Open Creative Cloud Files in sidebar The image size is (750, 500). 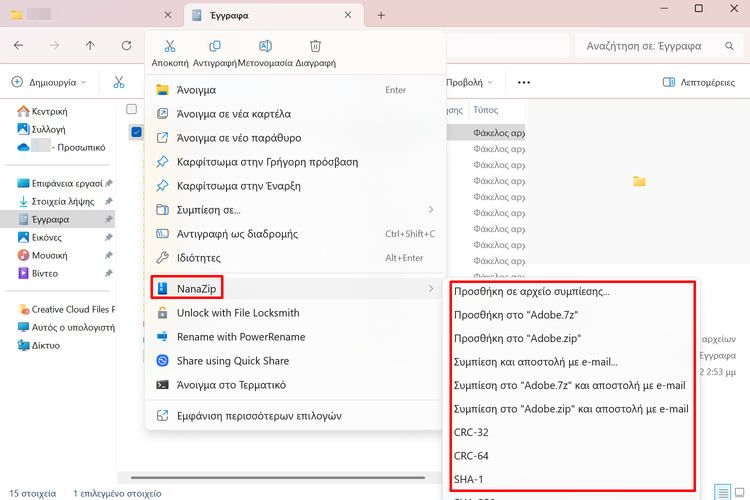coord(66,310)
